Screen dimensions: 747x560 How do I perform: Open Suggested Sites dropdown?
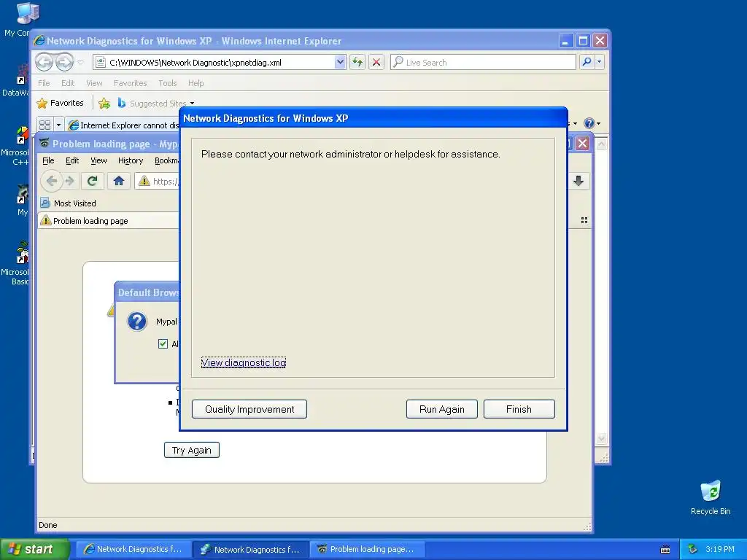(156, 104)
